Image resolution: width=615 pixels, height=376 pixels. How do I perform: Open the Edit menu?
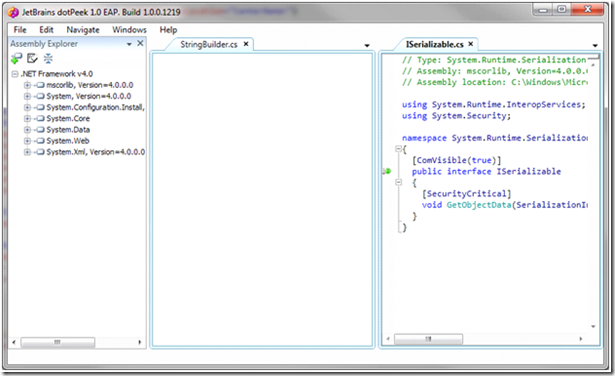pyautogui.click(x=46, y=30)
